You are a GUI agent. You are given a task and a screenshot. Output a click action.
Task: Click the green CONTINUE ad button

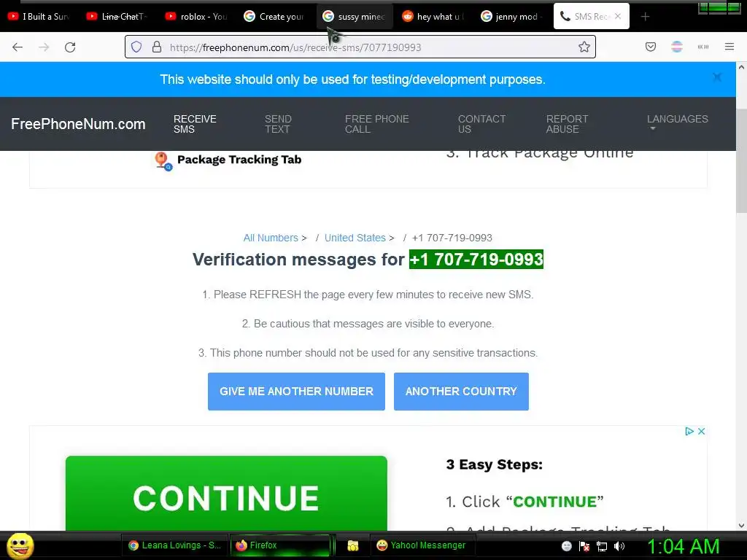(226, 494)
